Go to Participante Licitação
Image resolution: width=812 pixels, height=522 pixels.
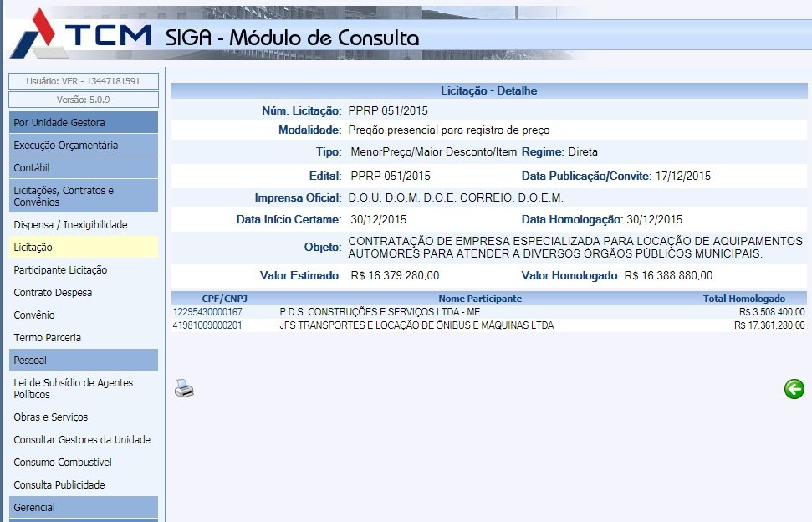(x=60, y=270)
